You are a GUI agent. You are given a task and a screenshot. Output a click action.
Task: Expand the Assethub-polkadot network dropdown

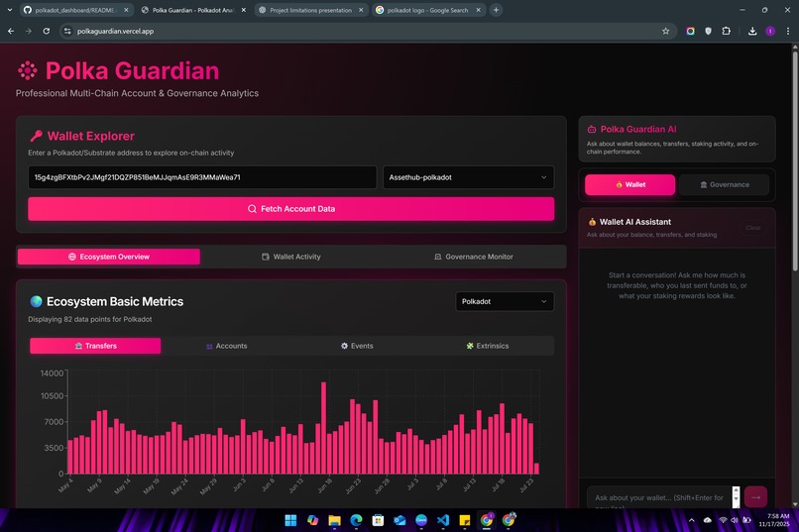pos(468,177)
